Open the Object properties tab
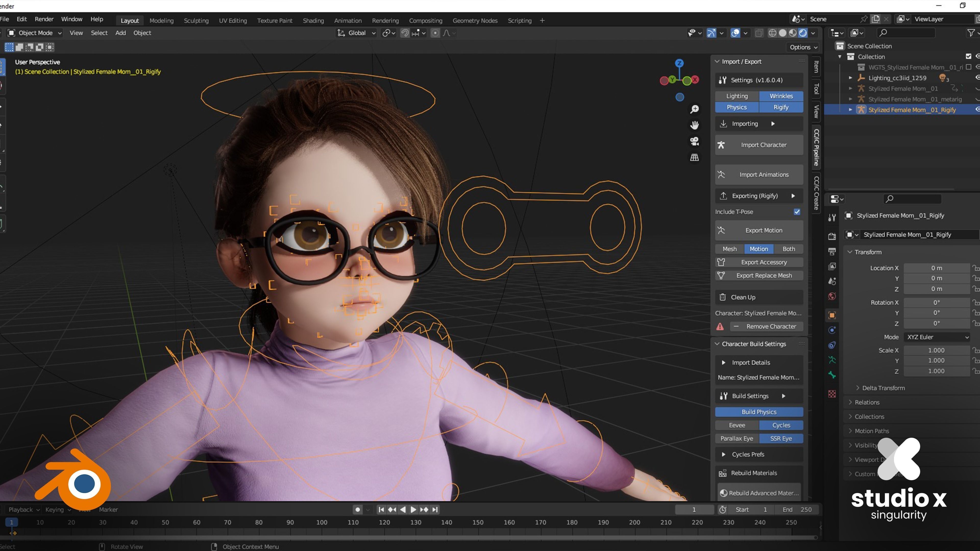 coord(832,315)
